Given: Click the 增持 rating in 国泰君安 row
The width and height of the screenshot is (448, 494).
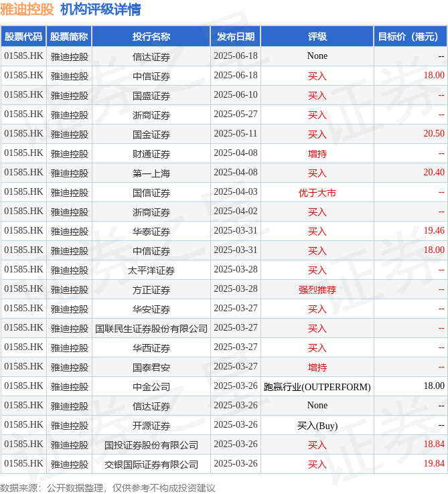Looking at the screenshot, I should (317, 367).
